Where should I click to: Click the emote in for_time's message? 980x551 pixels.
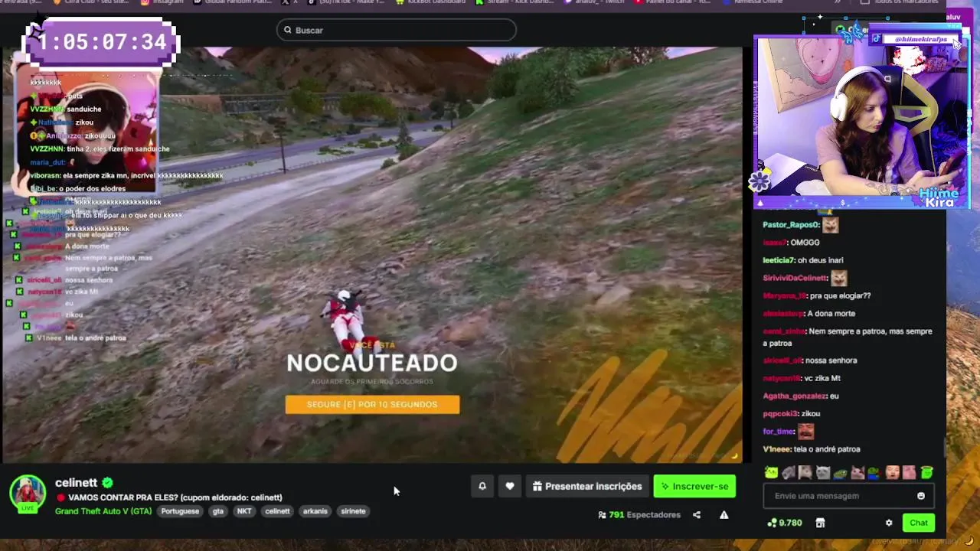805,432
